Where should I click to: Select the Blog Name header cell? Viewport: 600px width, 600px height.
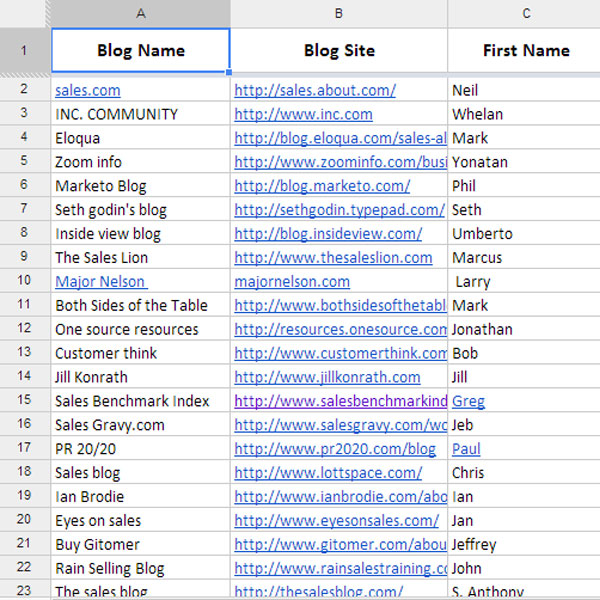point(140,50)
